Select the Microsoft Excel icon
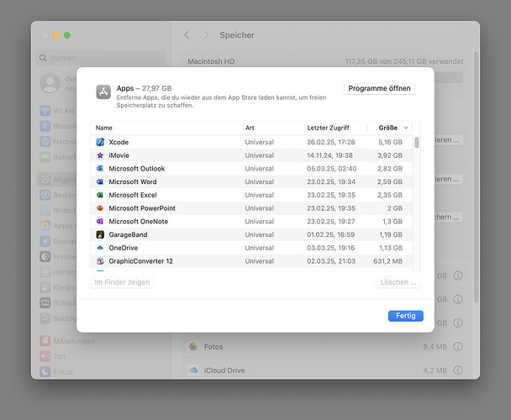Image resolution: width=511 pixels, height=420 pixels. pyautogui.click(x=100, y=195)
